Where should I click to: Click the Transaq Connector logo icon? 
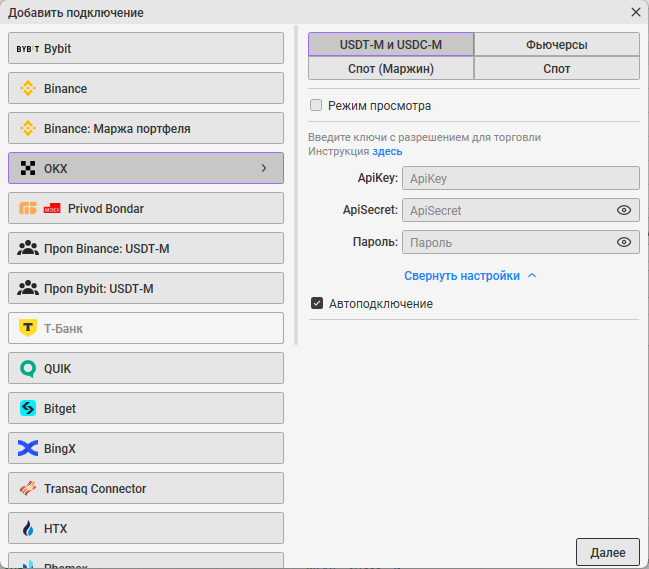coord(28,488)
